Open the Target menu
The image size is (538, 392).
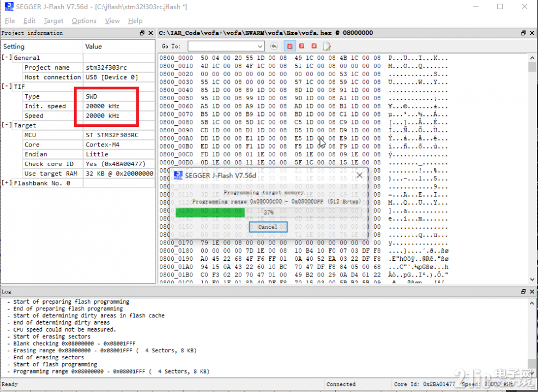pos(53,21)
